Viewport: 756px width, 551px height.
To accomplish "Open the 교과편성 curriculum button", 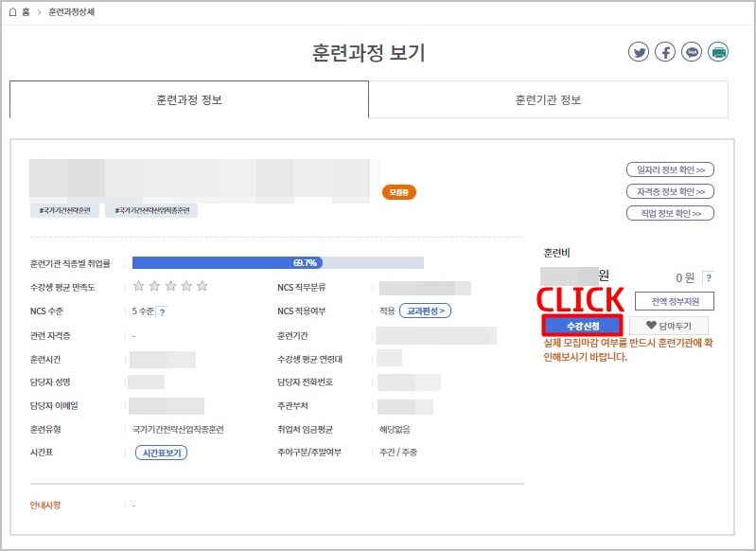I will click(x=425, y=311).
